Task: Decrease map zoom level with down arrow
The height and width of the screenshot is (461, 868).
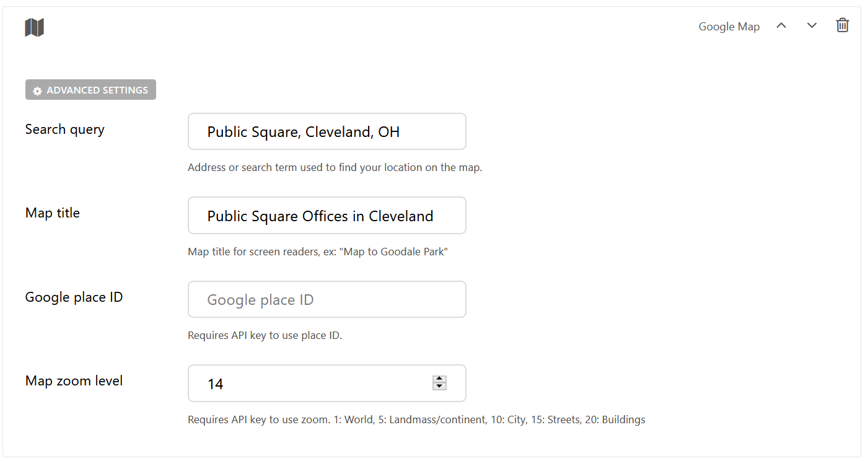Action: coord(439,387)
